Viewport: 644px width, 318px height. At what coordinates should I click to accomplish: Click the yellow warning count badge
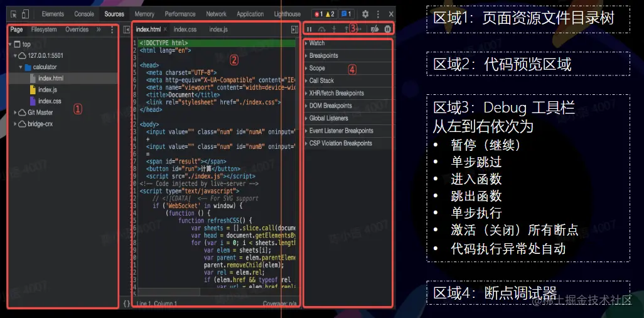tap(330, 14)
